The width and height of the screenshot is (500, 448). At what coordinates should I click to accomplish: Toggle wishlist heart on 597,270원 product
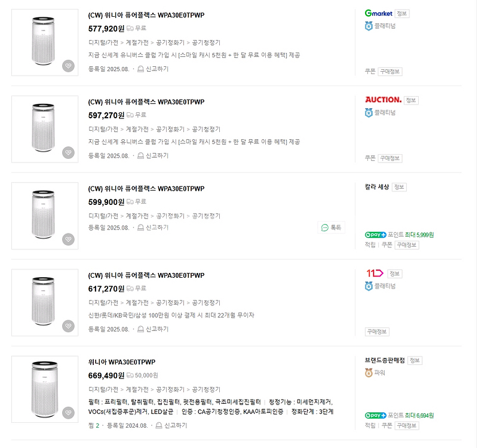click(x=69, y=153)
